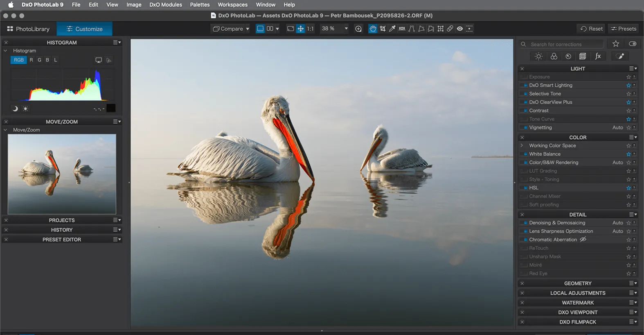The height and width of the screenshot is (335, 644).
Task: Show luminance L histogram
Action: (x=56, y=60)
